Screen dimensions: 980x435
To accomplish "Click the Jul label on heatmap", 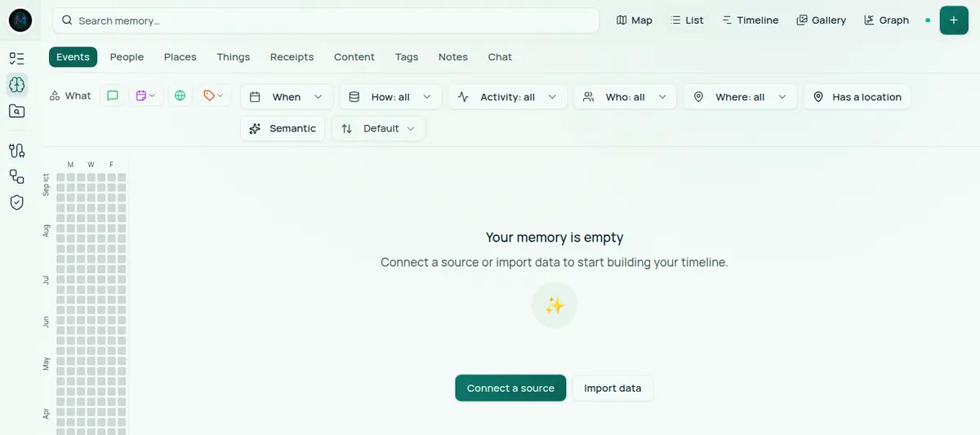I will point(47,279).
